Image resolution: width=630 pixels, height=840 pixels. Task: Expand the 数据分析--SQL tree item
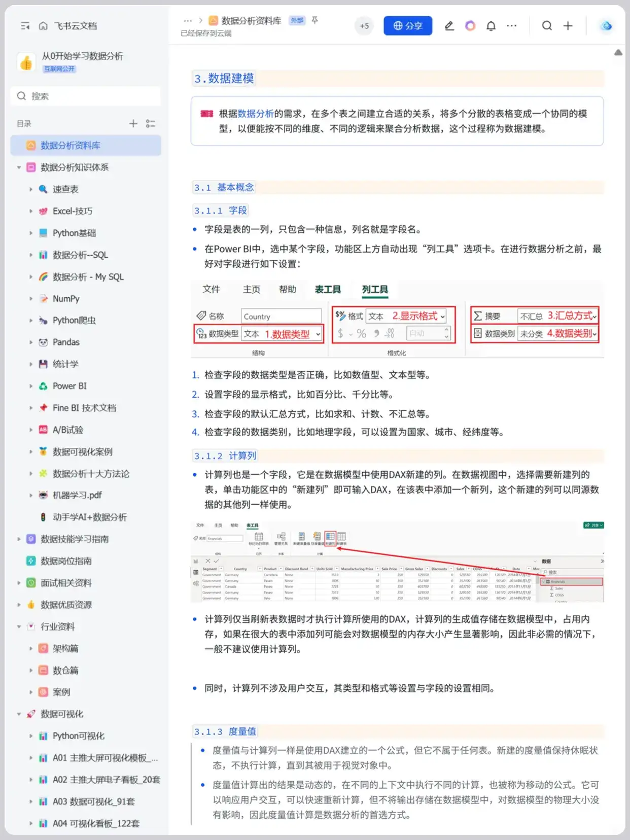(30, 255)
